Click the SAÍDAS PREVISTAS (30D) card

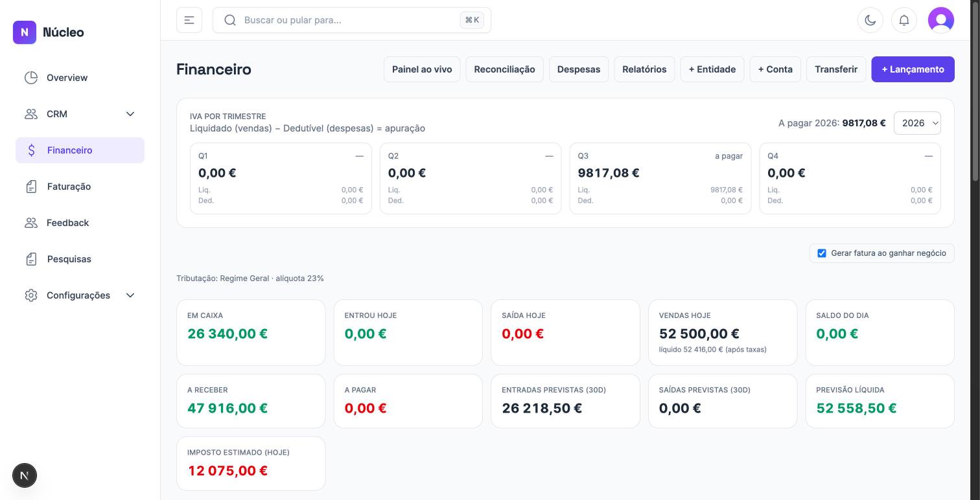click(723, 401)
